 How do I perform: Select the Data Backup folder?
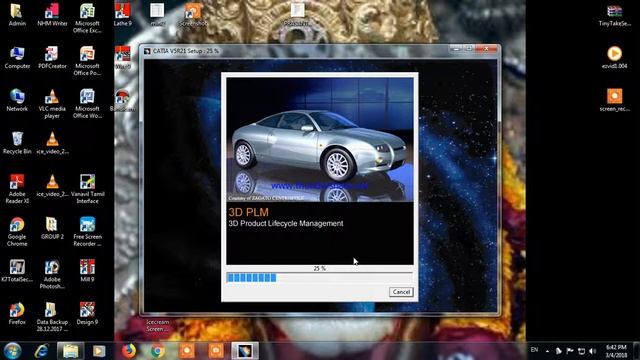coord(52,317)
